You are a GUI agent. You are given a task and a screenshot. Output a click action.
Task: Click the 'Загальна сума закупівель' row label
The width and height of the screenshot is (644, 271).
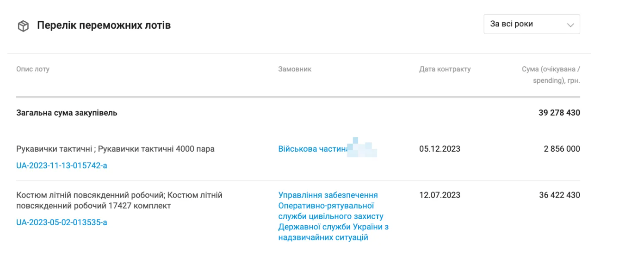[x=67, y=113]
